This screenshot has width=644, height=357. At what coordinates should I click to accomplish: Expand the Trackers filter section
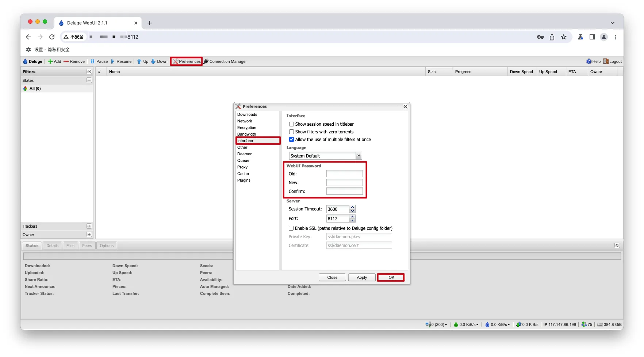[x=89, y=226]
